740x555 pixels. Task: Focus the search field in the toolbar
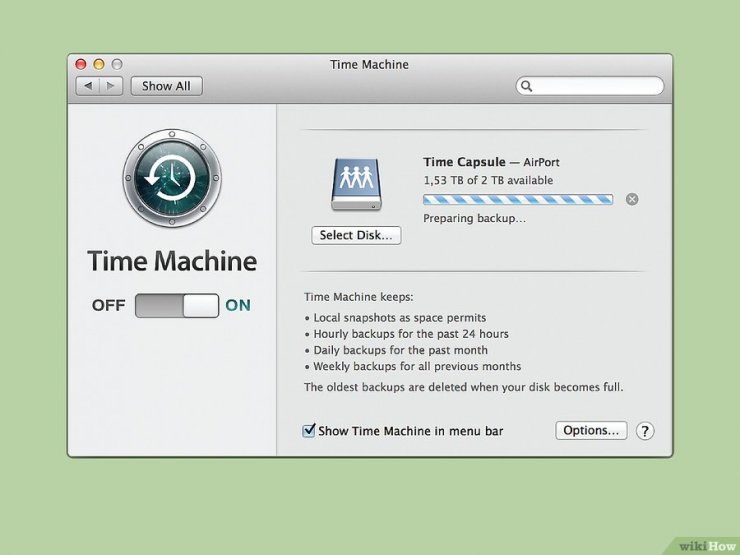pyautogui.click(x=590, y=86)
